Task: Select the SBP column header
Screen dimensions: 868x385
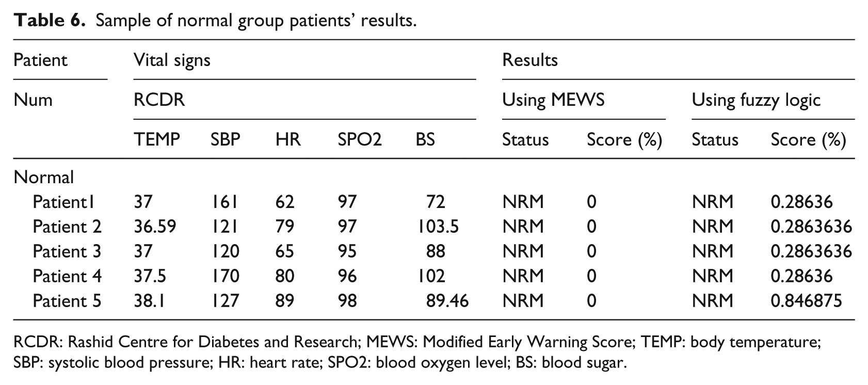Action: (x=225, y=140)
